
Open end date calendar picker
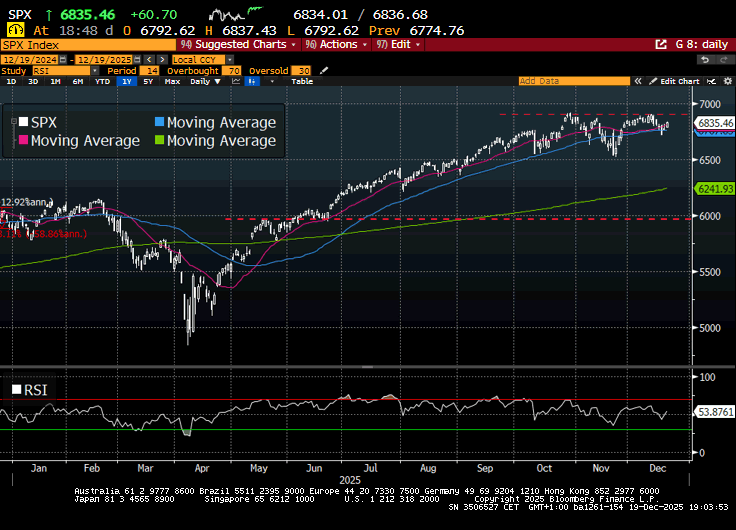pos(135,59)
